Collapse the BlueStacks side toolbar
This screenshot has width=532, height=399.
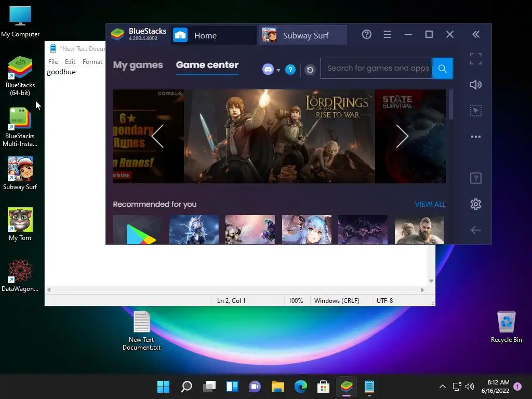pos(476,34)
